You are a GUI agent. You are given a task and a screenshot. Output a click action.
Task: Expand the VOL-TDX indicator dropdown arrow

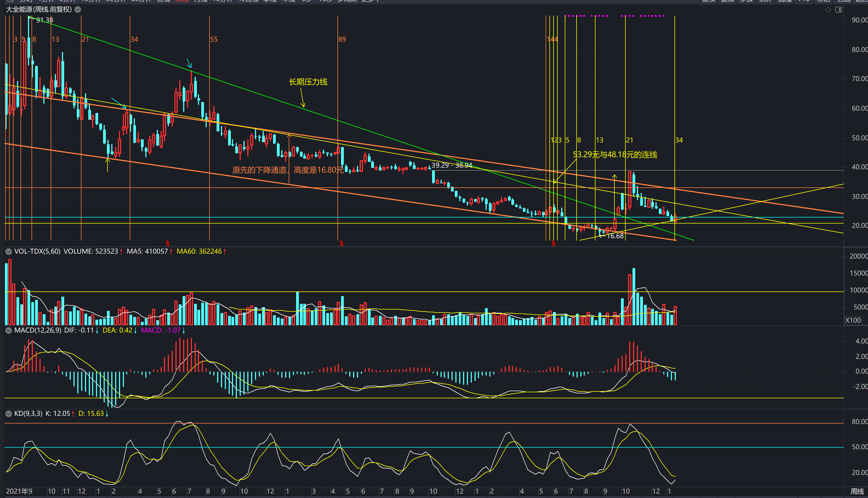[x=8, y=251]
